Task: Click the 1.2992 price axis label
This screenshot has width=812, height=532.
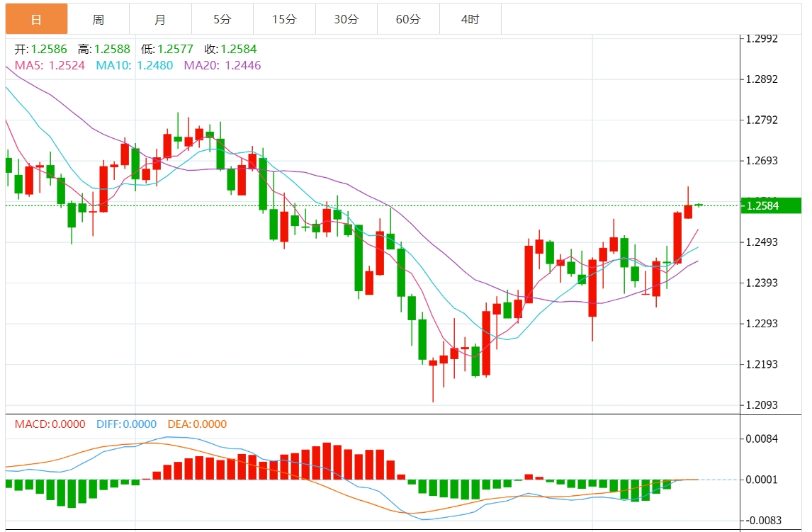Action: [762, 38]
